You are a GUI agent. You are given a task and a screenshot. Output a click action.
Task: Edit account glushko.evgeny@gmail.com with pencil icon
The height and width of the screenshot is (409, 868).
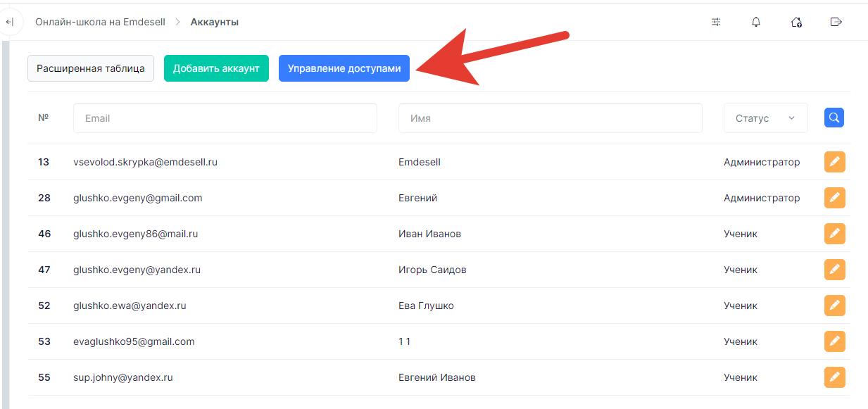tap(835, 198)
